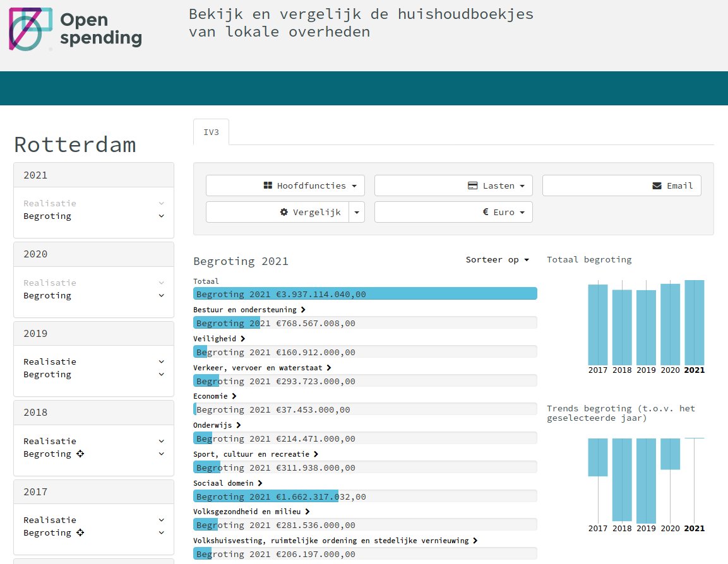Click the crosshair icon beside Begroting under 2017
Screen dimensions: 728x564
click(x=80, y=533)
